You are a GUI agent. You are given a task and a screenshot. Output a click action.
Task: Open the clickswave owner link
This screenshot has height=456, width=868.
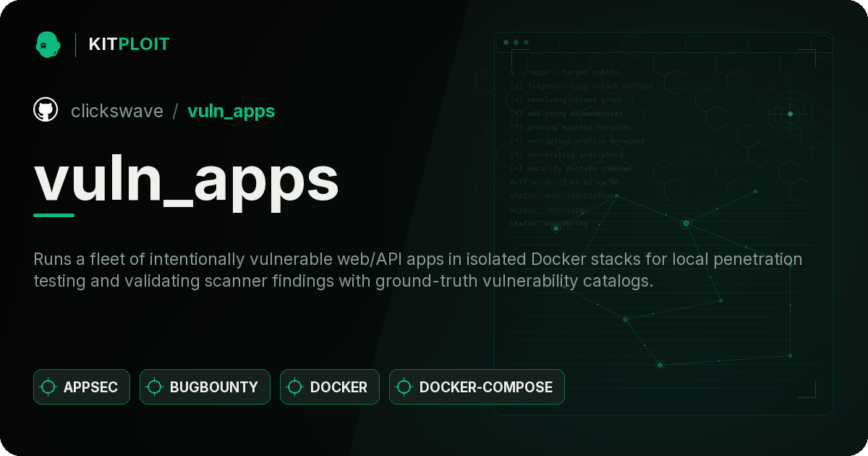tap(117, 111)
